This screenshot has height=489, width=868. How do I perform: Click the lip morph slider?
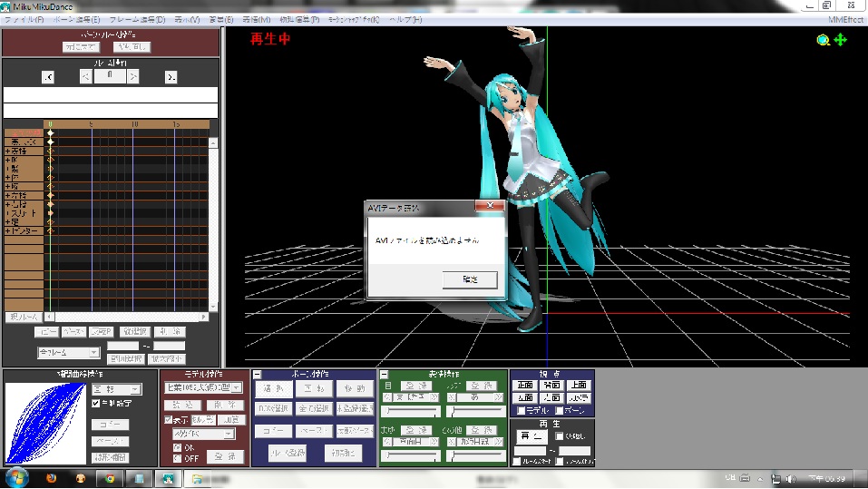[476, 411]
